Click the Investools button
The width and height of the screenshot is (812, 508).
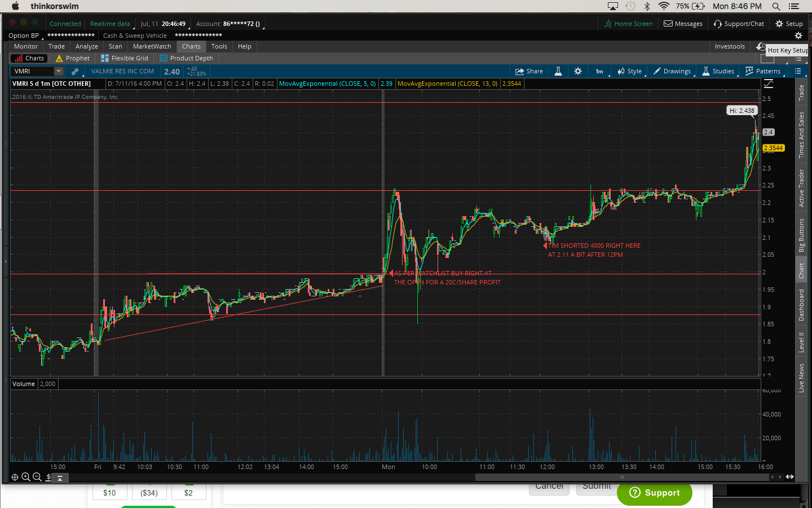pyautogui.click(x=730, y=46)
